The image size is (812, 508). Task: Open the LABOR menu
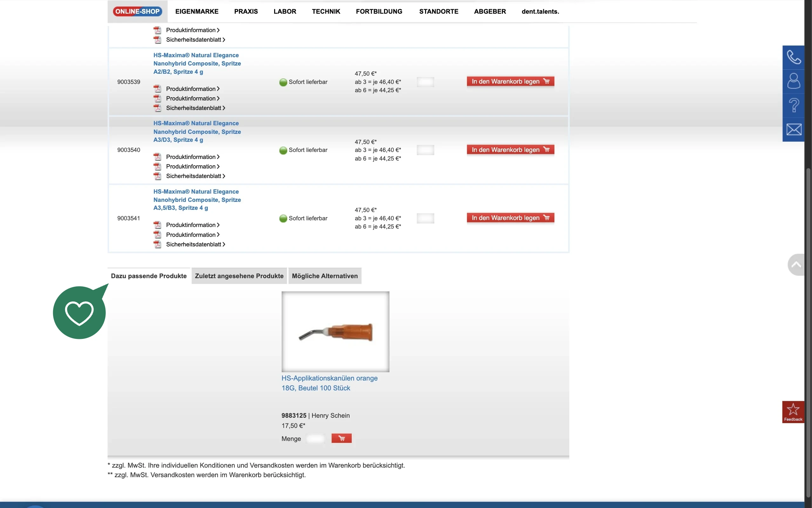click(x=285, y=11)
